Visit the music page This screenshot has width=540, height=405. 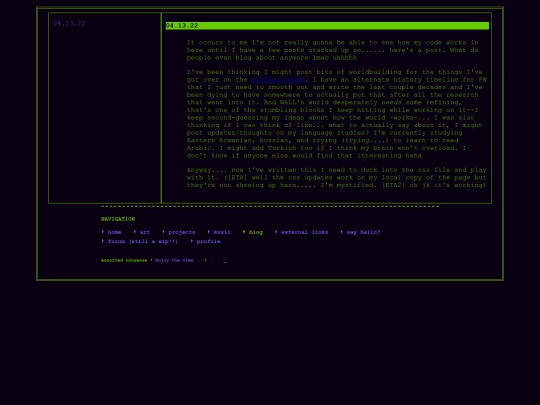coord(222,232)
